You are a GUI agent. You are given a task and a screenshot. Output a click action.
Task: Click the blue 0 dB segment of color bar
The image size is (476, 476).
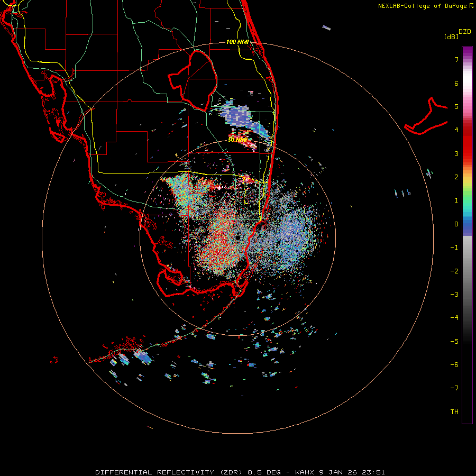coord(467,224)
